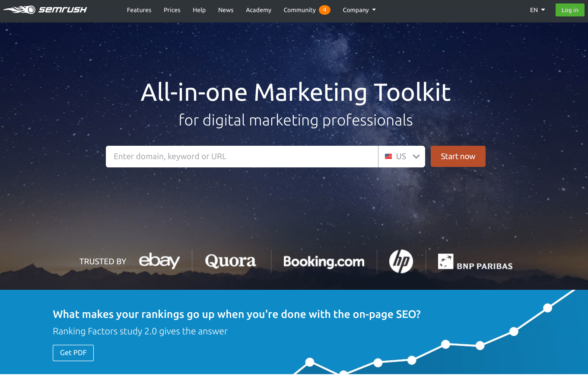Open the Features menu item

coord(139,10)
